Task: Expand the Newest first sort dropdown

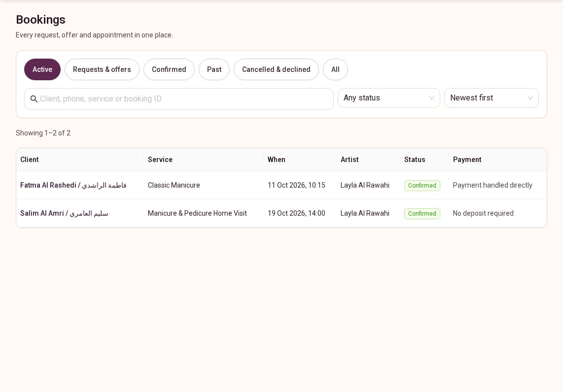Action: point(491,98)
